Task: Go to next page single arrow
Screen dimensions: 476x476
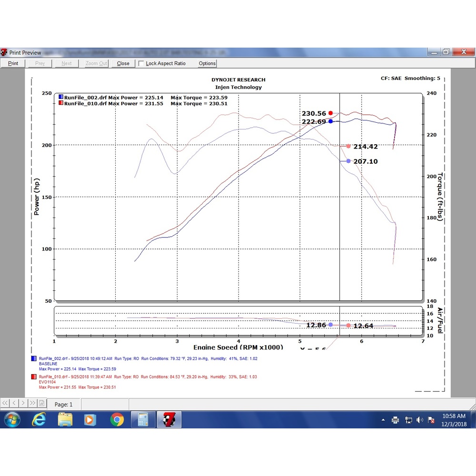Action: coord(23,403)
